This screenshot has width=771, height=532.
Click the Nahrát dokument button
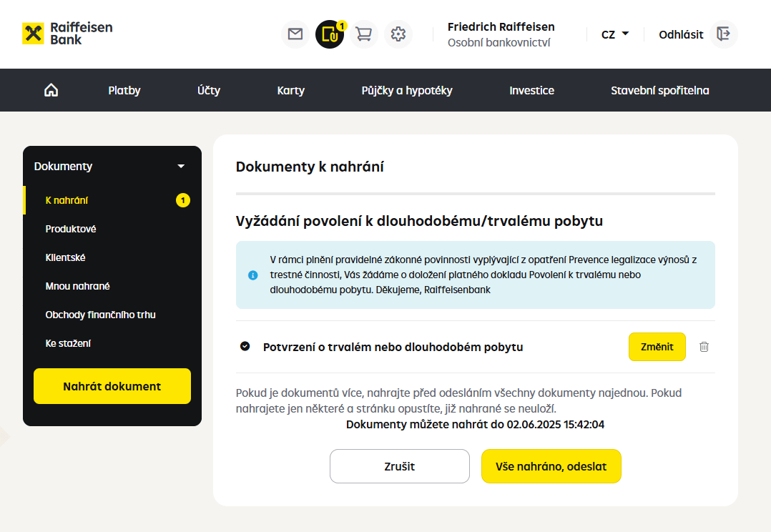click(112, 386)
